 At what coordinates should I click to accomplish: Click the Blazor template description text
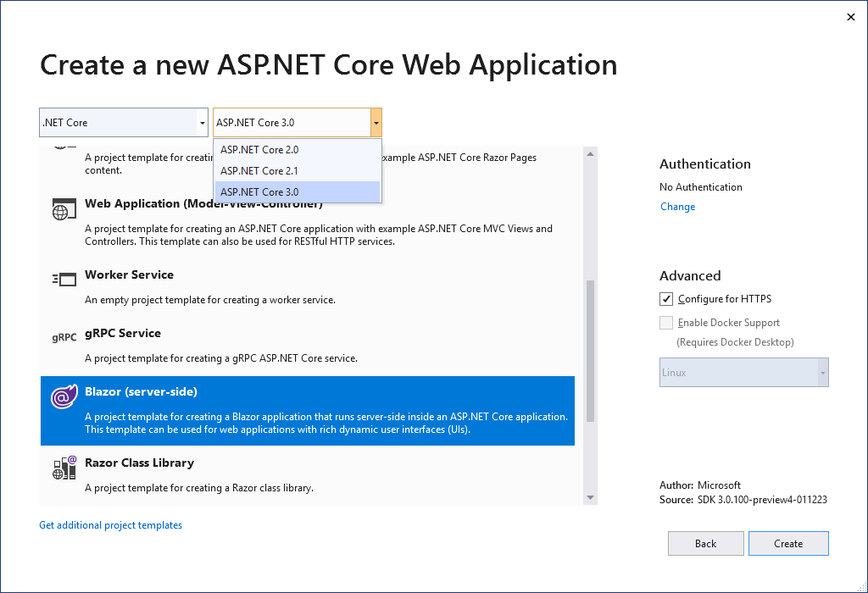tap(326, 424)
